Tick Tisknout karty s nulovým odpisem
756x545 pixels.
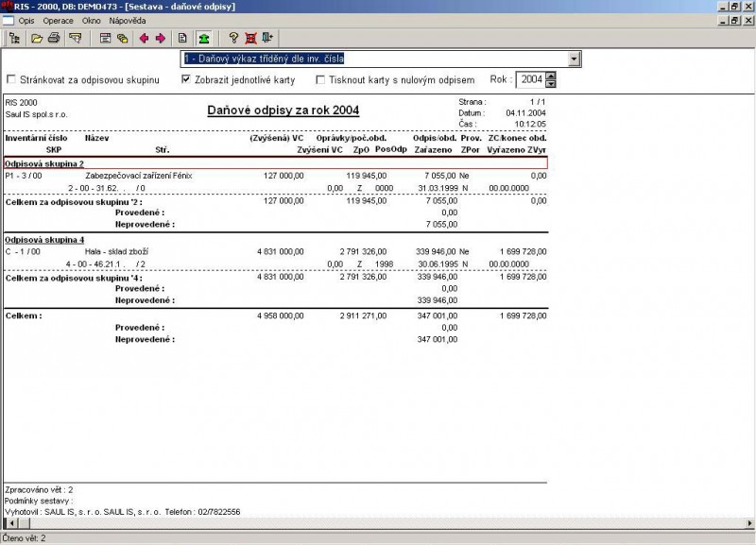320,80
